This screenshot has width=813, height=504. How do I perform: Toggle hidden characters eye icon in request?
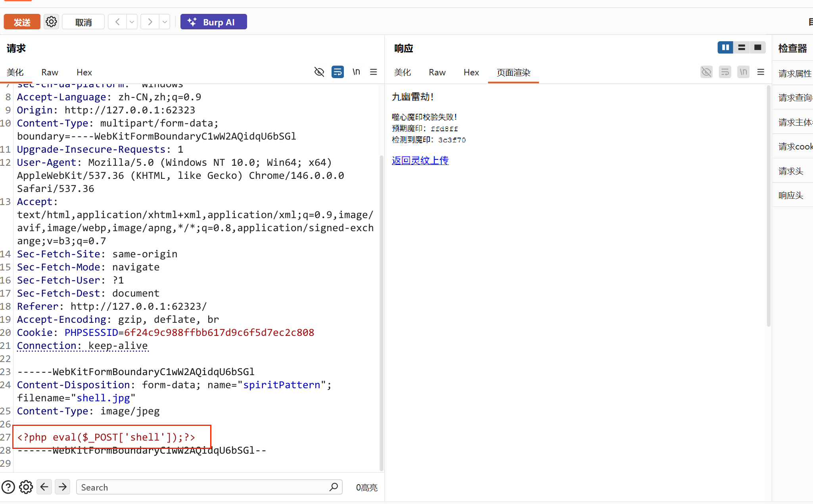pos(319,72)
